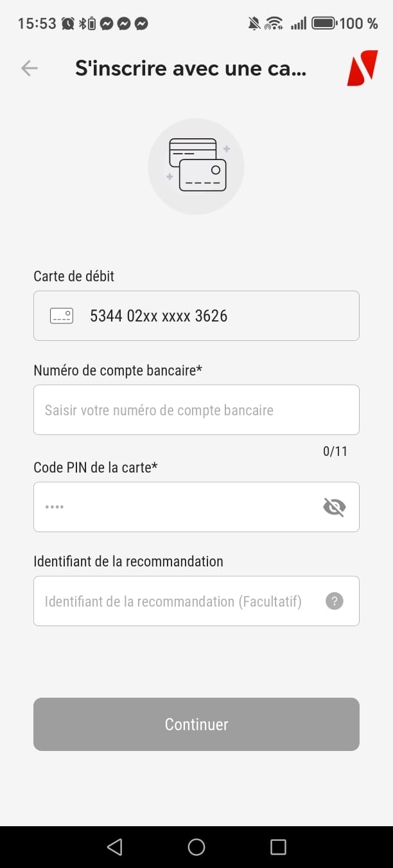Tap the muted notification bell icon
The image size is (393, 868).
tap(254, 24)
